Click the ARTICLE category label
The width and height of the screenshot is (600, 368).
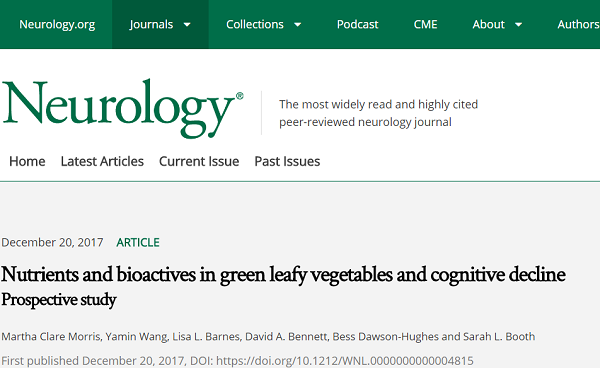pos(138,243)
